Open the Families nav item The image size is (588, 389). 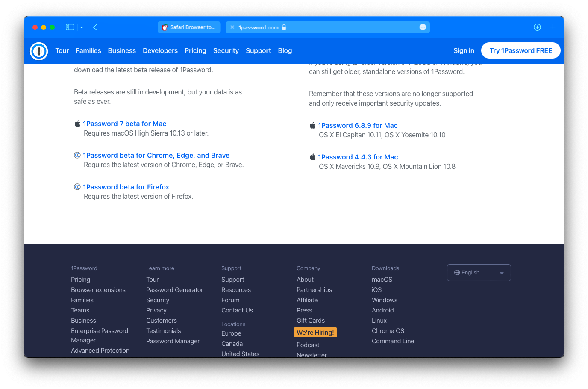[88, 51]
